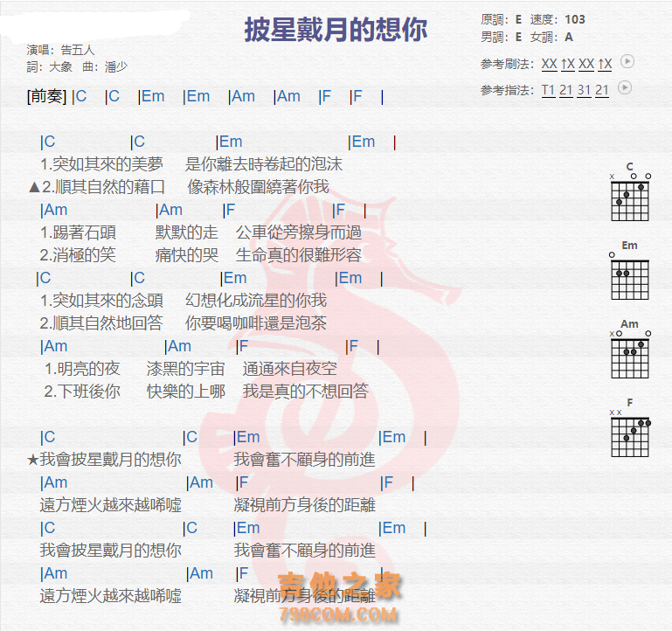Click lyric 1.突如其來的美夢

pyautogui.click(x=101, y=164)
